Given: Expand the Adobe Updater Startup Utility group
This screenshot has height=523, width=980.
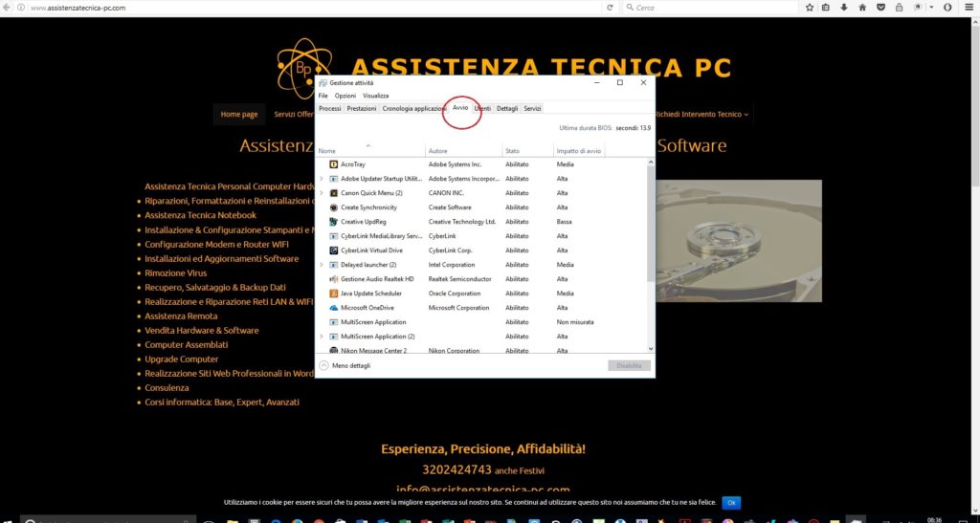Looking at the screenshot, I should (322, 179).
